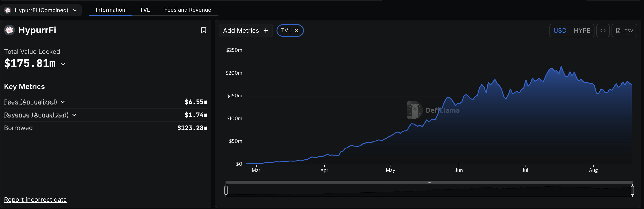
Task: Follow the Report incorrect data link
Action: (35, 200)
